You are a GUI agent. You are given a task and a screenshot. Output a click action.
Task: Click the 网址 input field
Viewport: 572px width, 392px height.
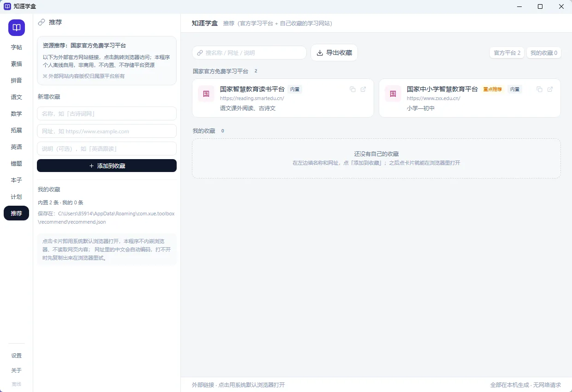(x=107, y=131)
